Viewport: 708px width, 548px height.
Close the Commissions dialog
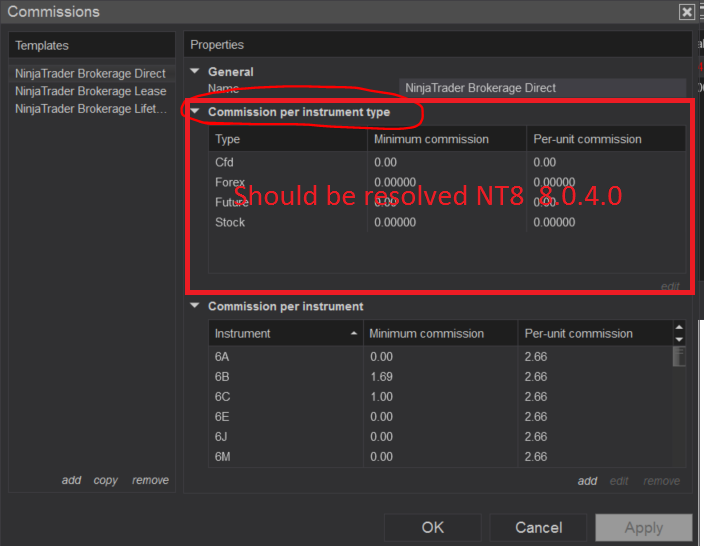pos(688,12)
